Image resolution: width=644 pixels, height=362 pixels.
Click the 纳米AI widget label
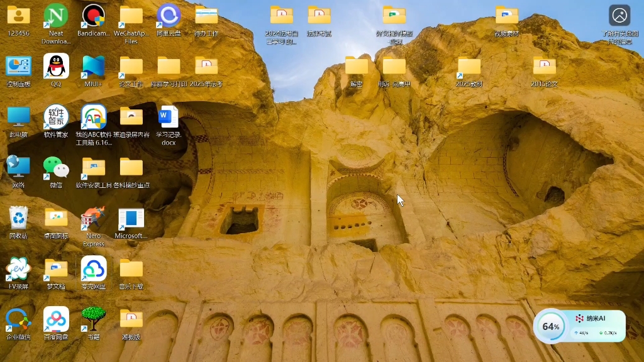point(595,319)
